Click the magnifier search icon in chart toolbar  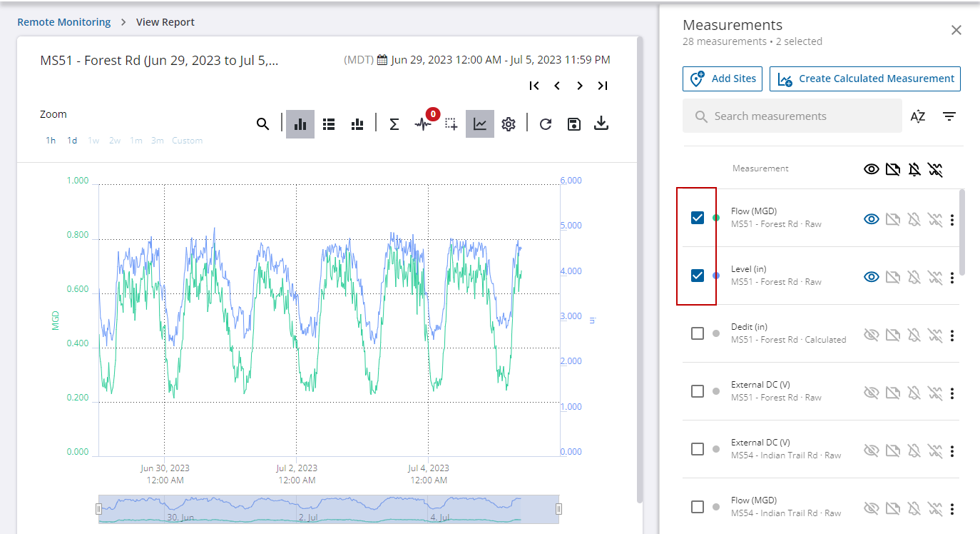click(263, 124)
